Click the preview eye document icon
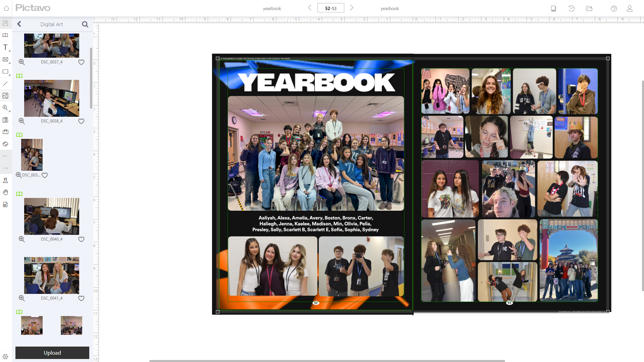The height and width of the screenshot is (362, 644). (x=5, y=204)
